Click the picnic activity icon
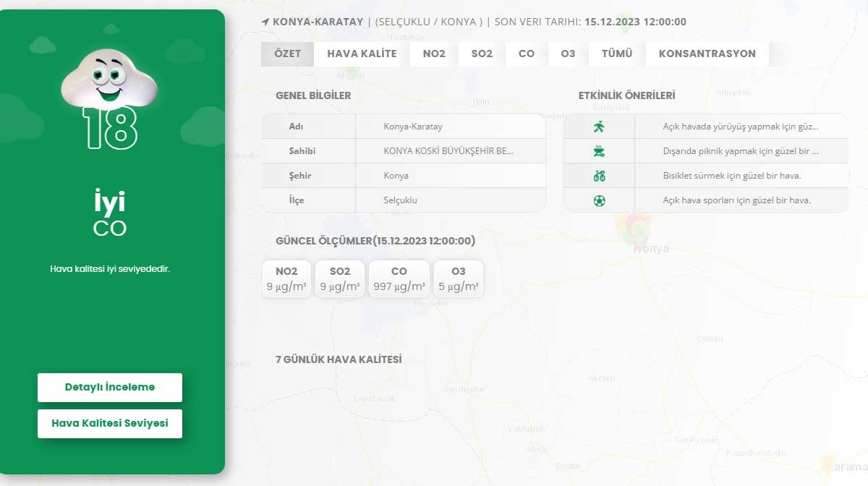The width and height of the screenshot is (868, 486). tap(599, 151)
